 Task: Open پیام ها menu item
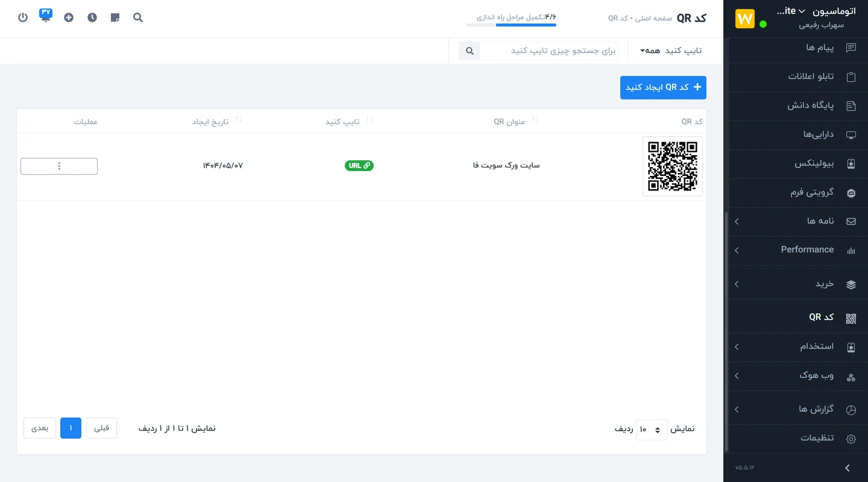pyautogui.click(x=798, y=48)
